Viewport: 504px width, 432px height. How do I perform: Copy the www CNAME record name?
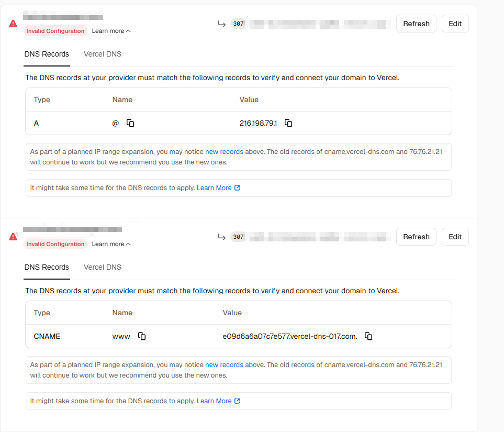point(142,336)
